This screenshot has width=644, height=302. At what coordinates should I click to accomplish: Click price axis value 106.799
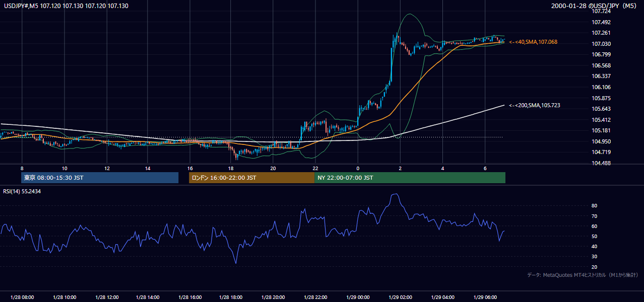pos(601,54)
